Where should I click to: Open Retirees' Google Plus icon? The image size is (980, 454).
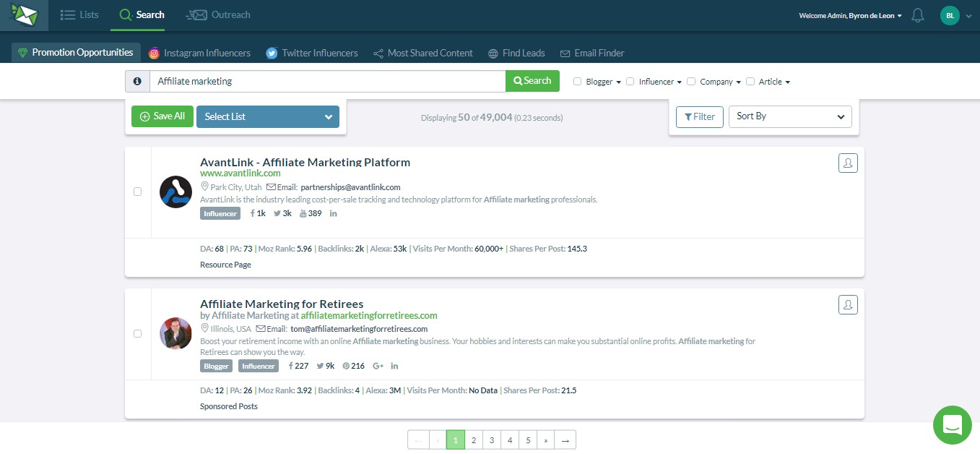378,366
